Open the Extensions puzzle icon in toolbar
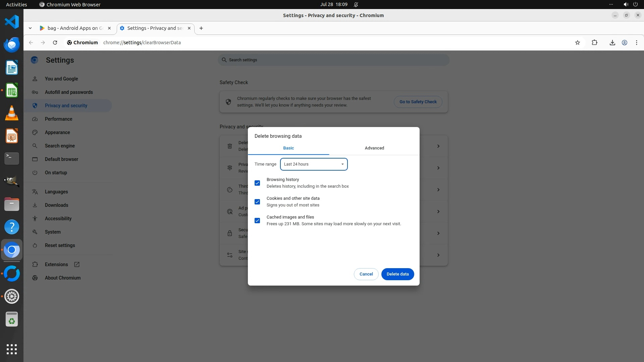The height and width of the screenshot is (362, 644). pos(594,43)
